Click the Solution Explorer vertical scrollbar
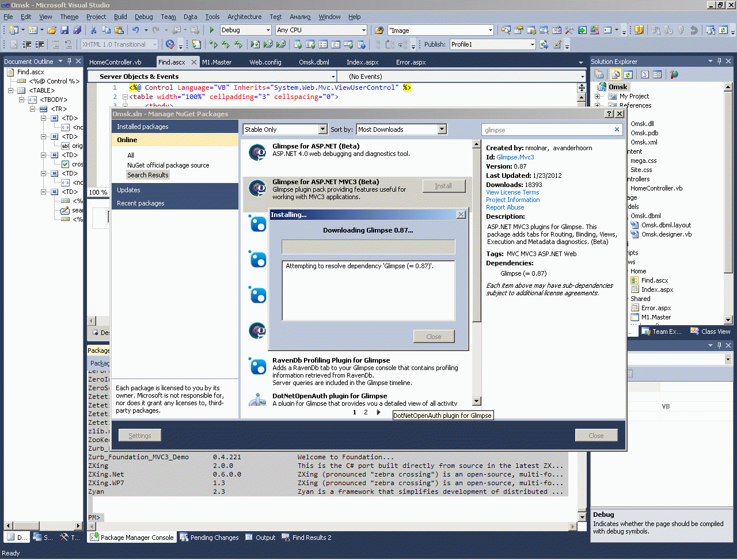Viewport: 737px width, 560px height. [x=728, y=204]
